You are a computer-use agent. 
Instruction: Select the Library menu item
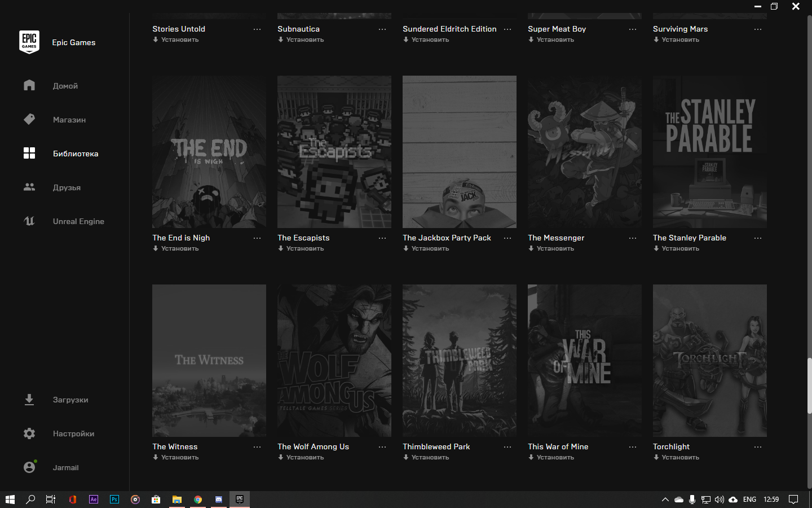click(x=75, y=154)
